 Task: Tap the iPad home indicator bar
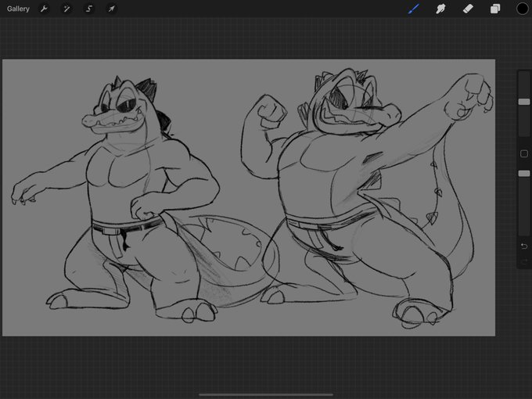(x=266, y=394)
